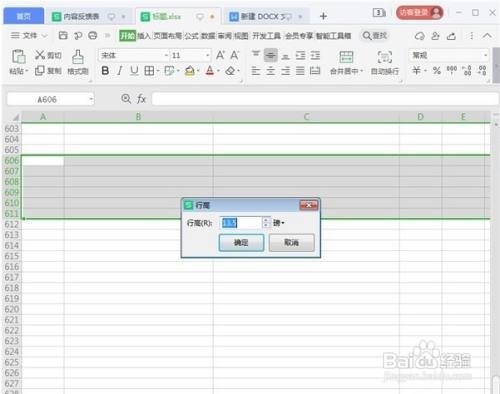Click the decrease decimal places icon
This screenshot has width=500, height=394.
click(482, 70)
